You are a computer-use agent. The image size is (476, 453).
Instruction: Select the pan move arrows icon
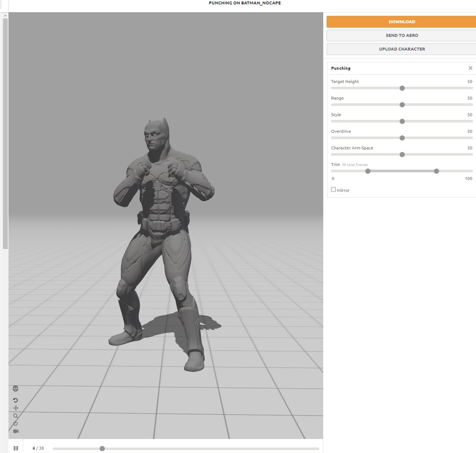pos(15,408)
